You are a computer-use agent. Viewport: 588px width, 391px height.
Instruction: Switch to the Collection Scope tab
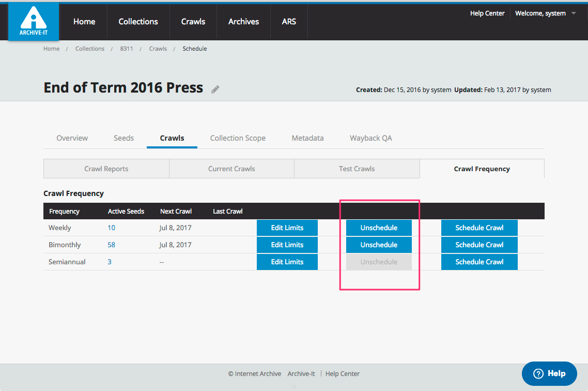pyautogui.click(x=238, y=138)
